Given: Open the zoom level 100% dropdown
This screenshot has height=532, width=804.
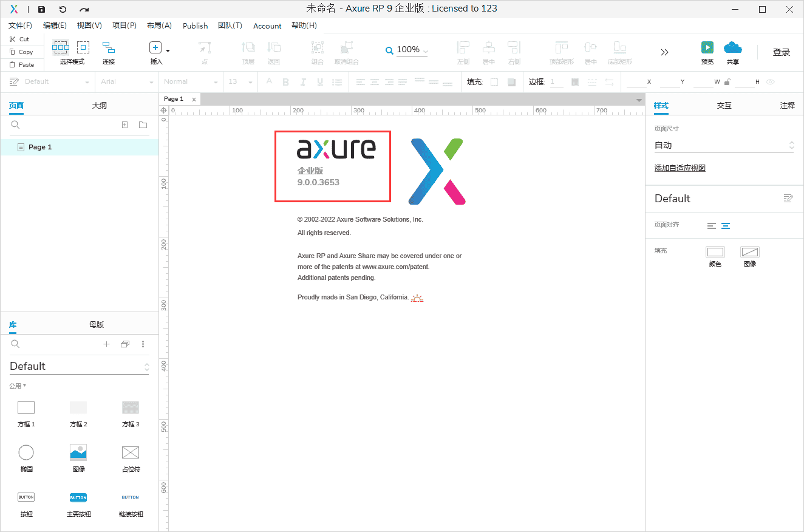Looking at the screenshot, I should (412, 50).
